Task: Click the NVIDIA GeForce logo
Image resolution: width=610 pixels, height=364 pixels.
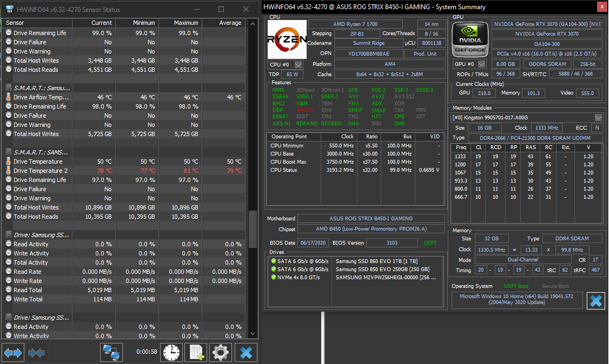Action: tap(470, 39)
